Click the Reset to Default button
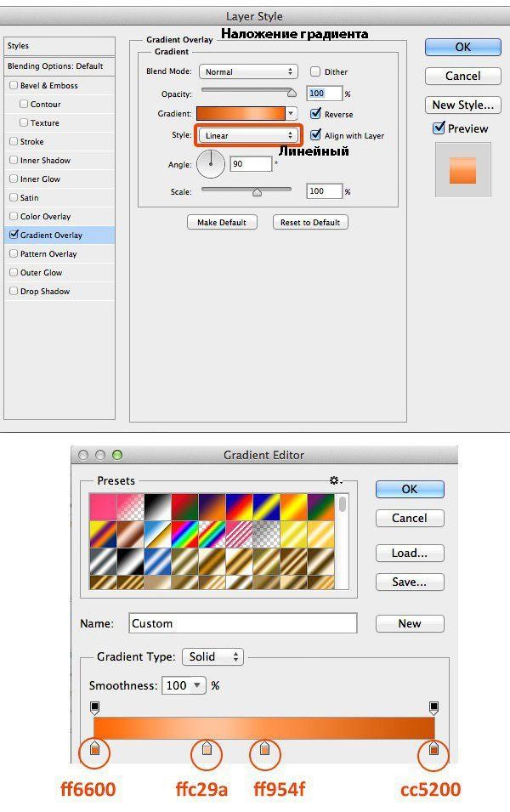The width and height of the screenshot is (510, 812). (x=310, y=222)
